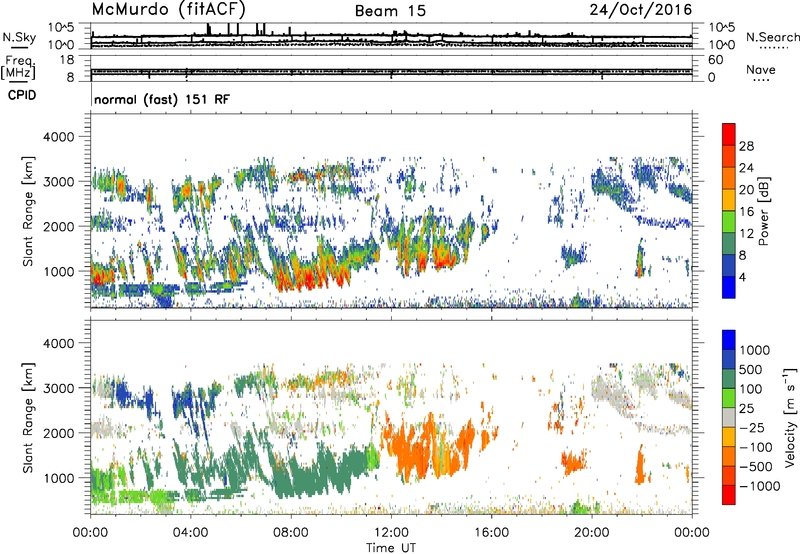The width and height of the screenshot is (800, 554).
Task: Click the 08:00 time tick label
Action: pos(291,533)
